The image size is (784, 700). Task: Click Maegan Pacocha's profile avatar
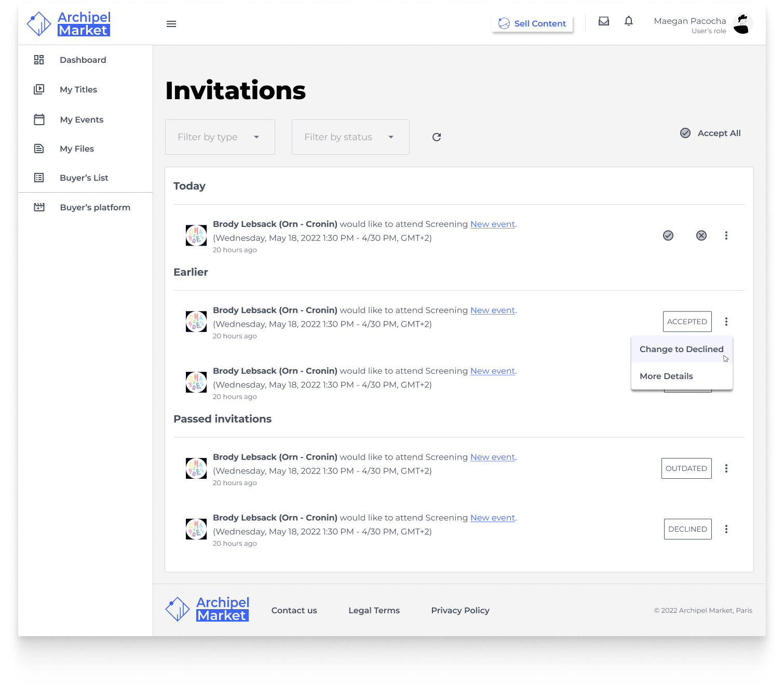742,24
